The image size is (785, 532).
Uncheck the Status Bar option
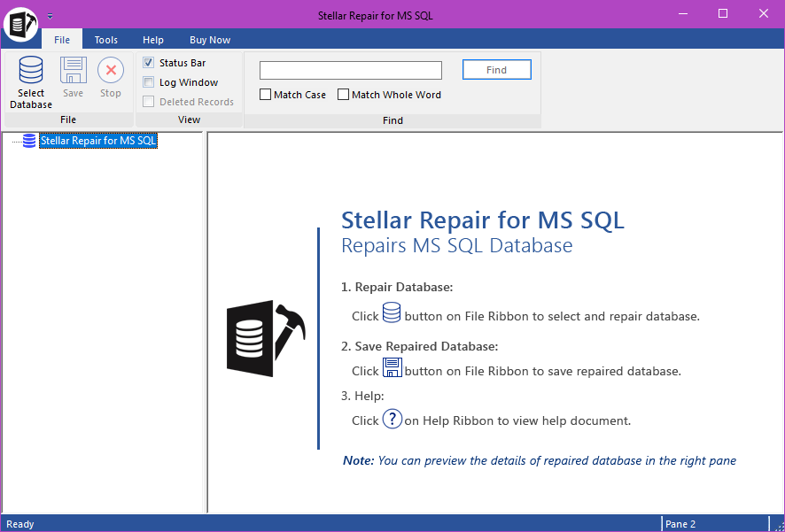[x=148, y=62]
